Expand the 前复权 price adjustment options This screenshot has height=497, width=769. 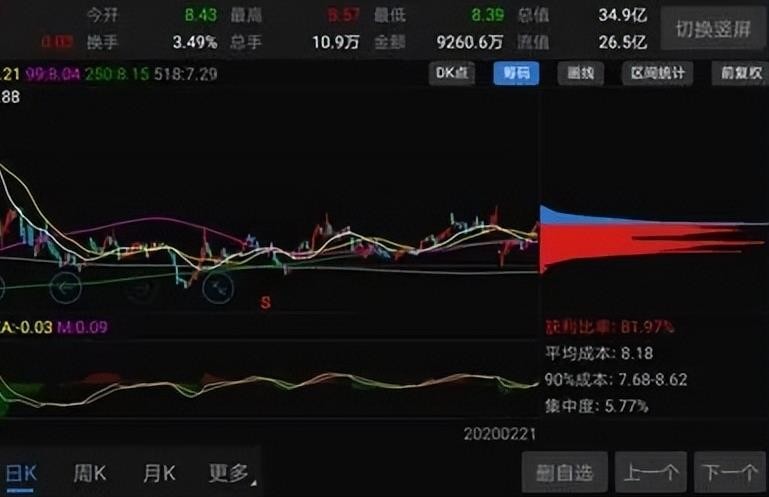point(741,74)
